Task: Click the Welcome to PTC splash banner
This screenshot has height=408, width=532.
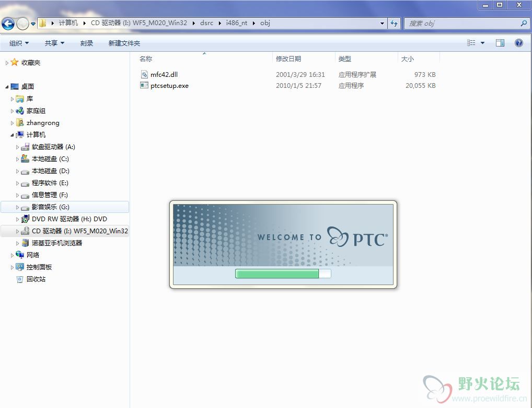Action: point(283,235)
